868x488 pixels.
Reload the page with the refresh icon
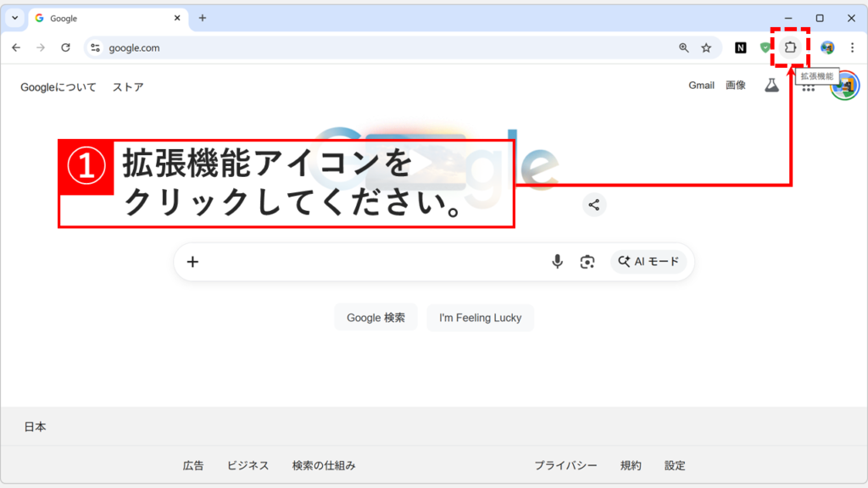[65, 48]
